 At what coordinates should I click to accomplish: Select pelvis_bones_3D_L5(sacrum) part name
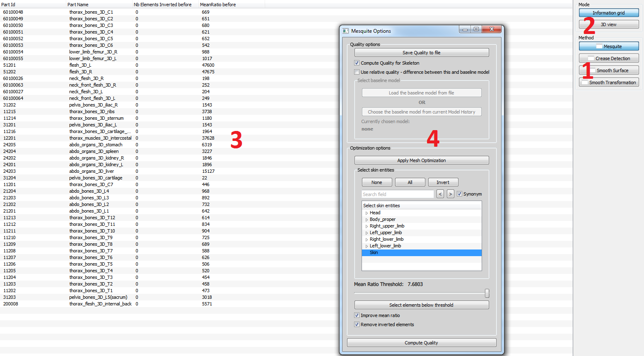click(98, 297)
